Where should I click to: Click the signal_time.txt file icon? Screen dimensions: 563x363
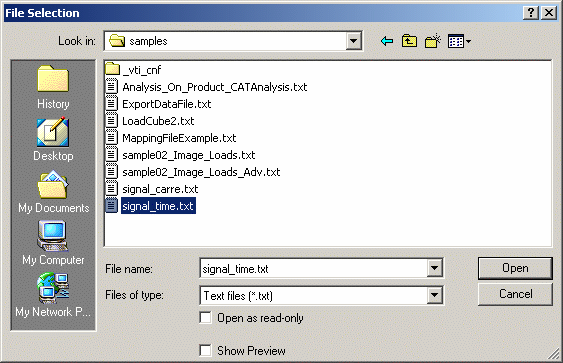coord(112,206)
